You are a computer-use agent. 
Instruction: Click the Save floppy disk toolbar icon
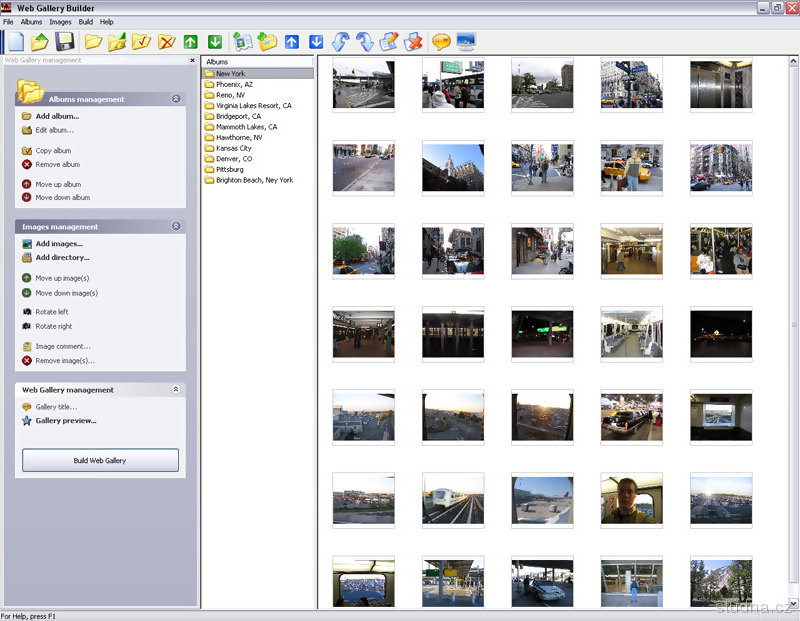pyautogui.click(x=65, y=42)
